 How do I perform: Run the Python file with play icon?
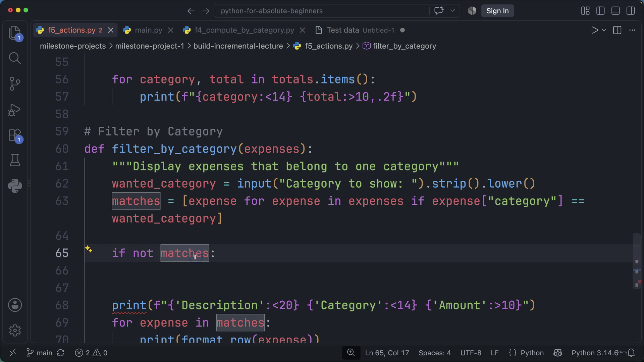coord(594,30)
